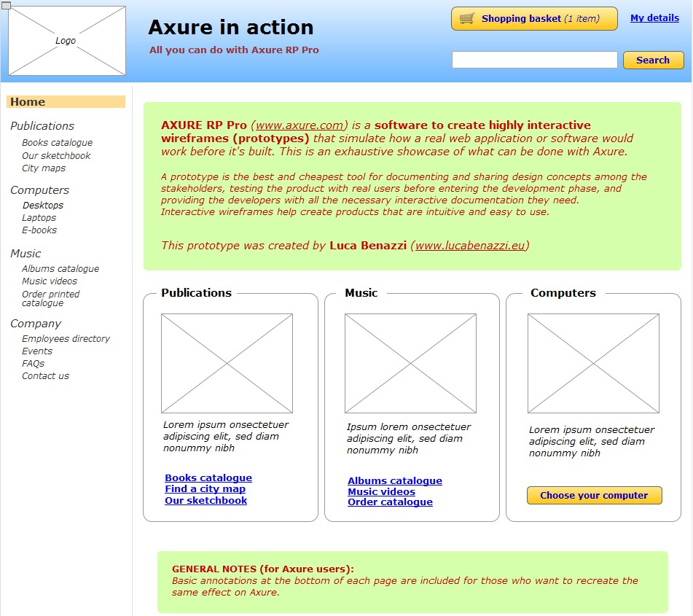This screenshot has width=693, height=616.
Task: Follow the www.lucabenazzi.eu link
Action: [470, 246]
